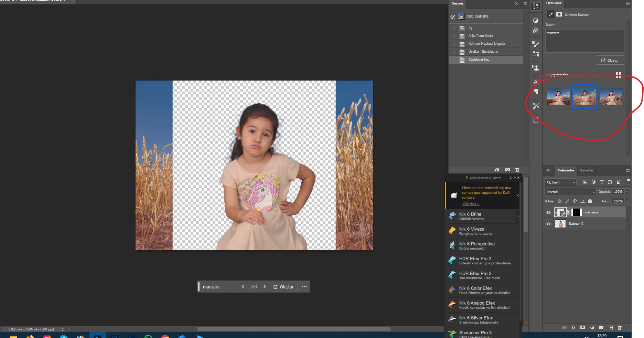The height and width of the screenshot is (338, 644).
Task: Open the Opaklık percentage dropdown arrow
Action: (x=627, y=192)
